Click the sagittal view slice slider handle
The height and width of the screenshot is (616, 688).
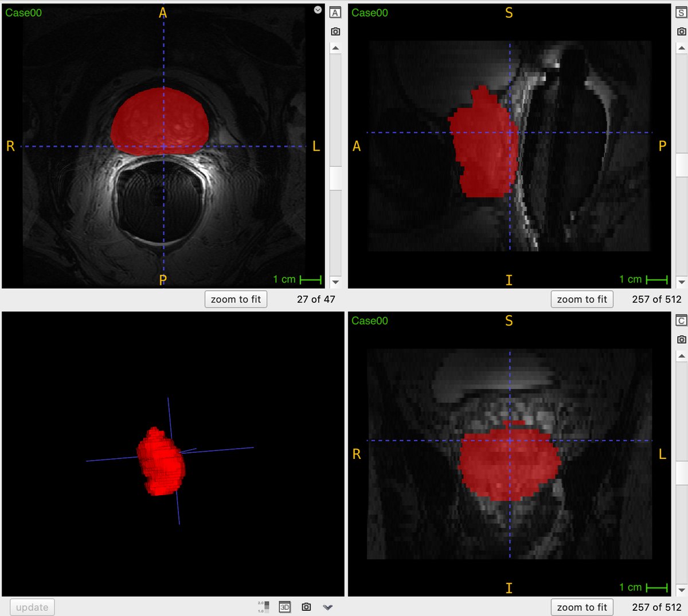681,165
